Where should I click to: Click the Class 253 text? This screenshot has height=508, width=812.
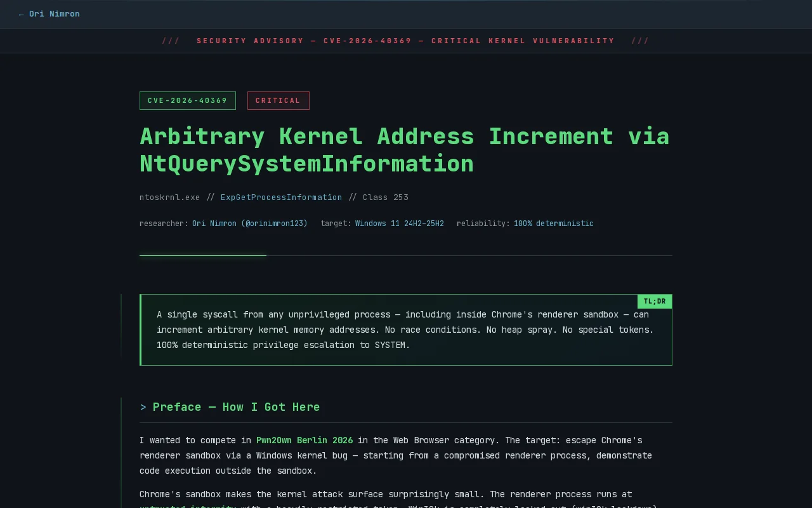(x=386, y=197)
